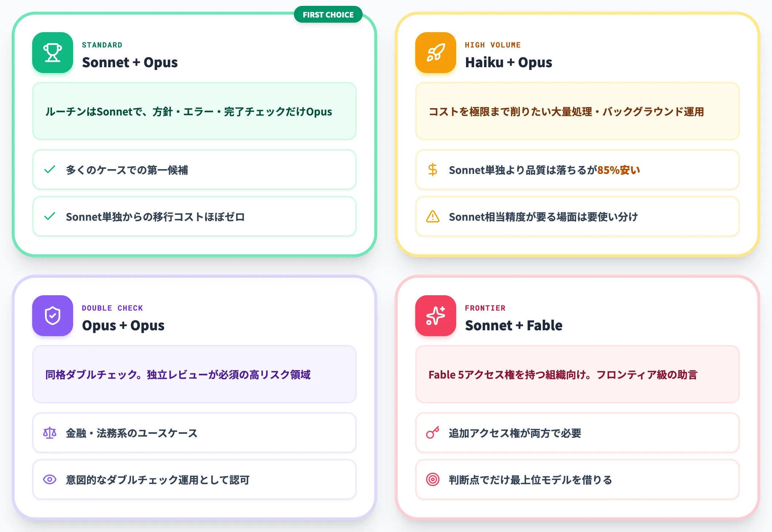Click the row Sonnet単独より品質は落ちるが
Image resolution: width=772 pixels, height=532 pixels.
pyautogui.click(x=578, y=170)
